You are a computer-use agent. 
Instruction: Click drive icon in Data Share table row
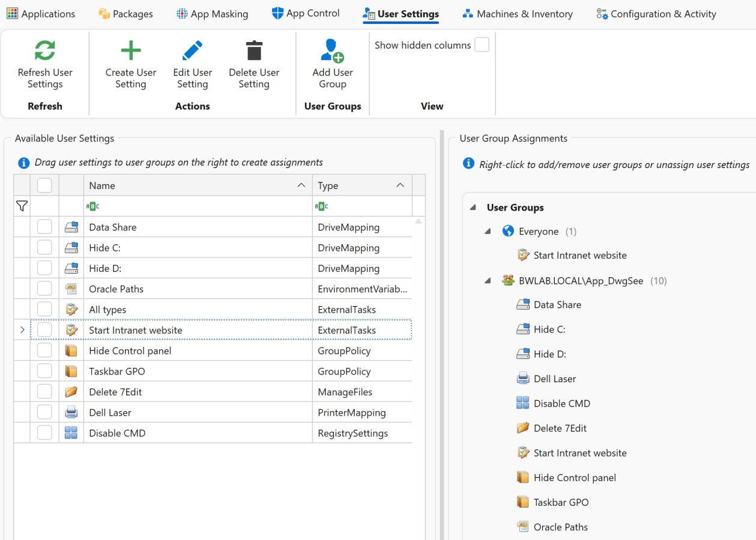pos(71,227)
